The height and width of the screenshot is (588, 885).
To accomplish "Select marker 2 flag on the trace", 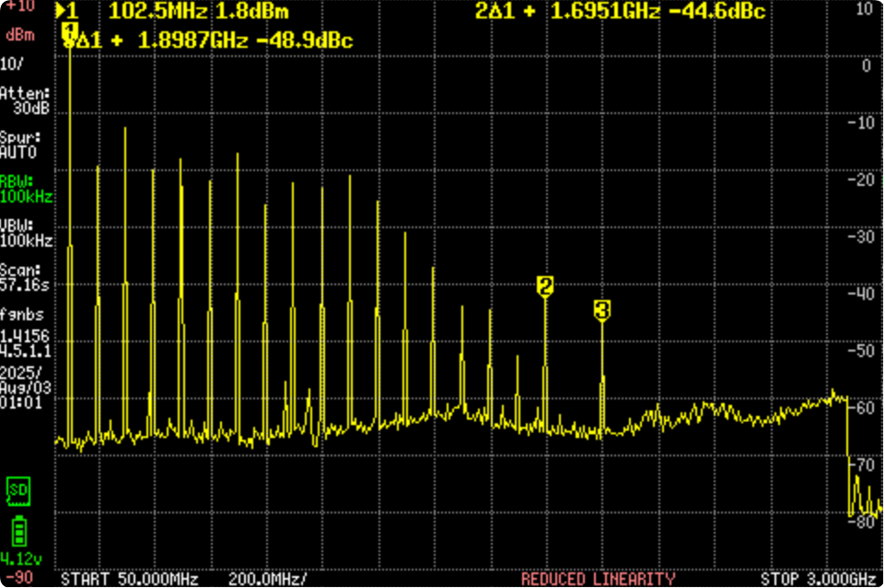I will click(544, 286).
